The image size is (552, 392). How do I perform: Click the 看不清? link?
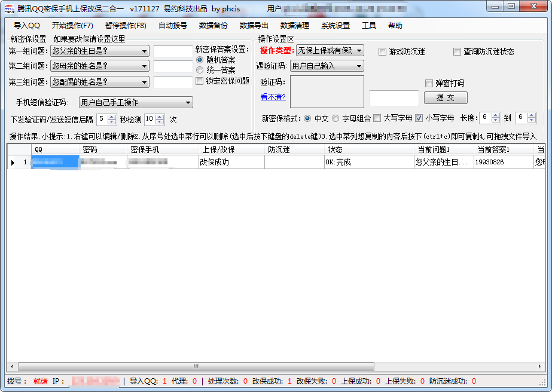pyautogui.click(x=273, y=97)
